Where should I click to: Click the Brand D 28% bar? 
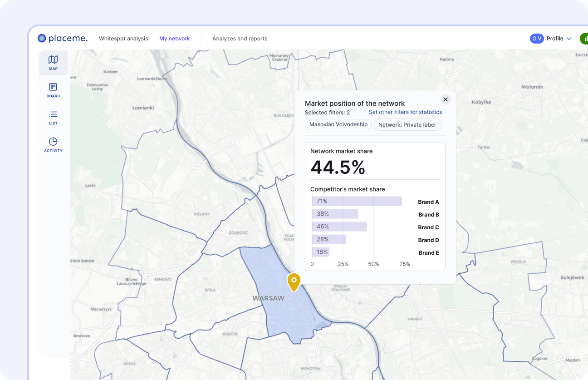(x=329, y=239)
